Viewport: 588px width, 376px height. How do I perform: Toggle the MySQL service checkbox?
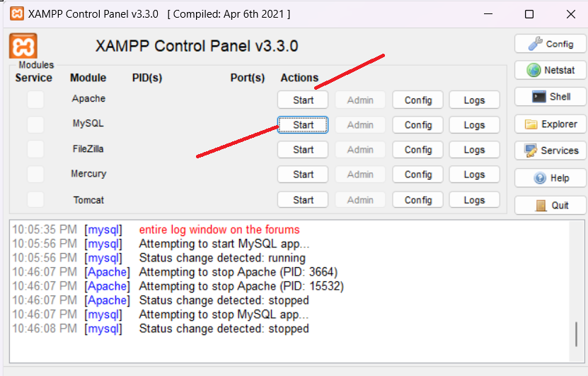pyautogui.click(x=35, y=124)
